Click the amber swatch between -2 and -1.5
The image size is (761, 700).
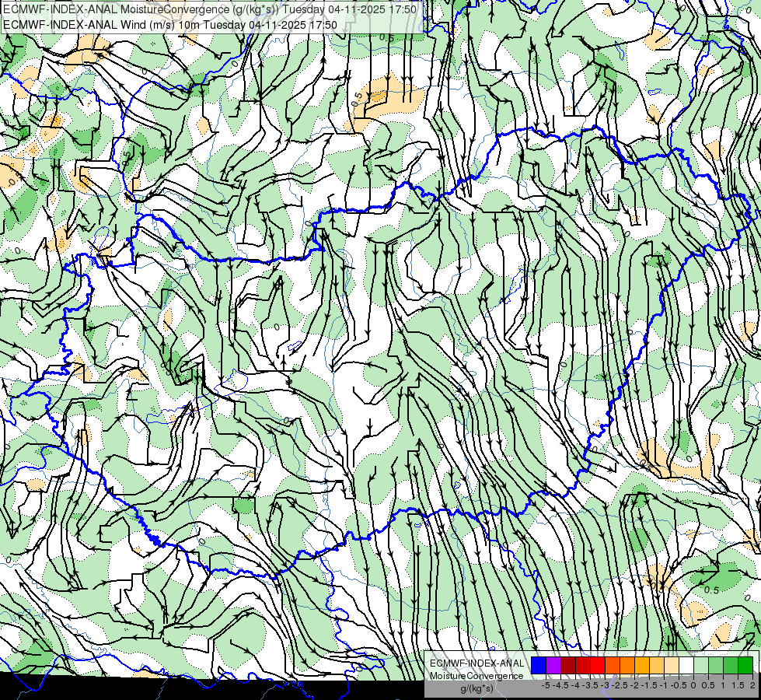(x=642, y=665)
